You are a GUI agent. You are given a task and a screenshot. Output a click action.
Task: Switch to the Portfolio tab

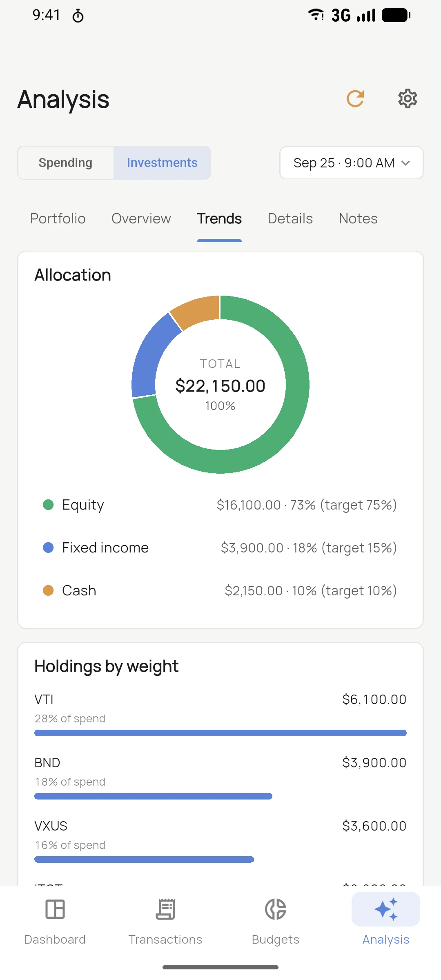[x=58, y=219]
